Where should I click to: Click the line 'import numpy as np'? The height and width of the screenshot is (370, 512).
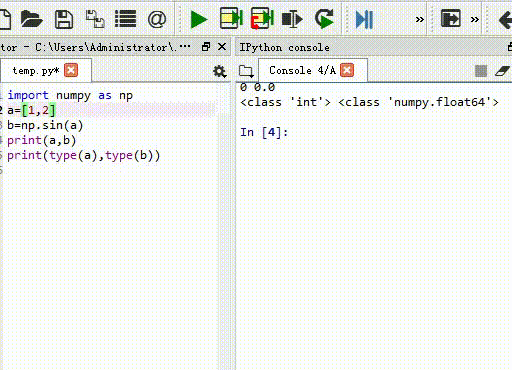(70, 95)
